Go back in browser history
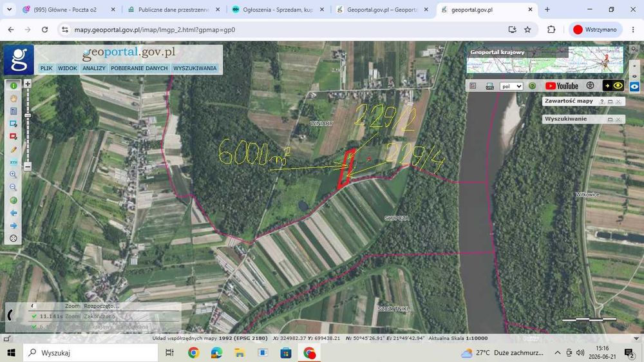Screen dimensions: 644x362 (11, 30)
